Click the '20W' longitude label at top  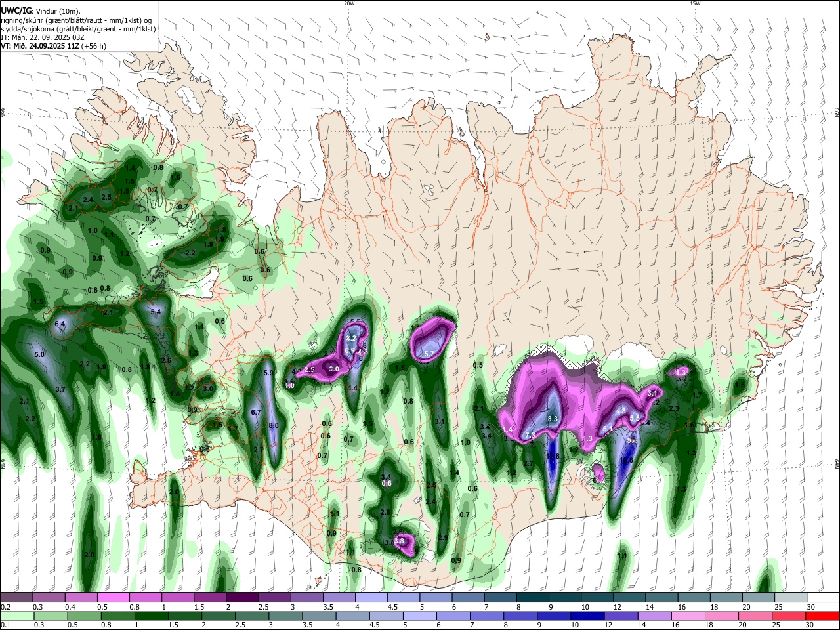click(349, 3)
